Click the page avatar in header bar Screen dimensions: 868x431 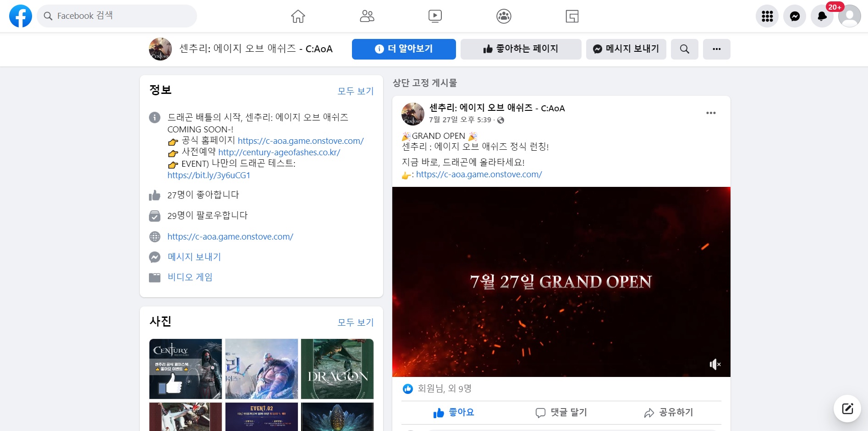tap(160, 49)
